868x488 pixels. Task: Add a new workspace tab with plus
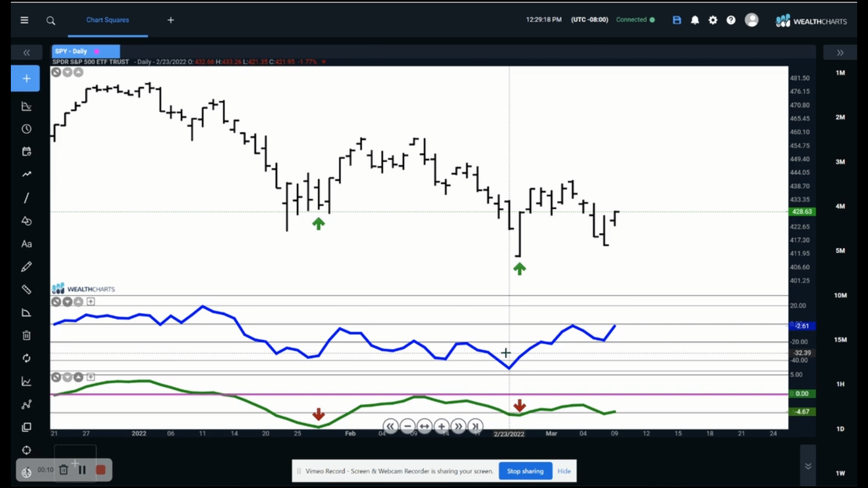(x=171, y=20)
